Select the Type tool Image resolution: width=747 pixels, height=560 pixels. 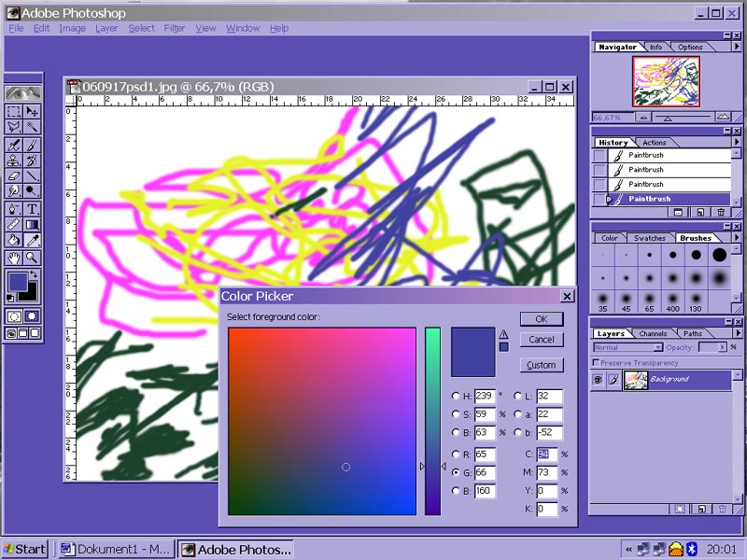[x=32, y=208]
